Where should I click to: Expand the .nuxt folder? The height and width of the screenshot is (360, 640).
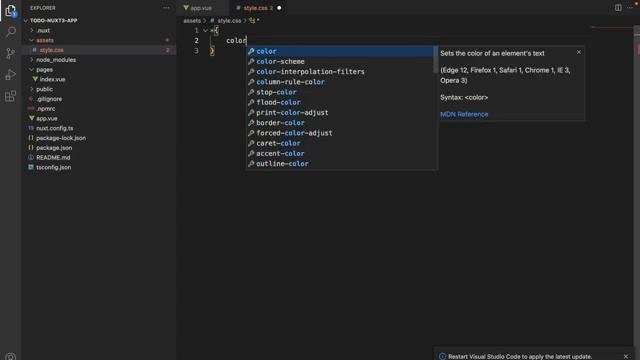click(43, 30)
